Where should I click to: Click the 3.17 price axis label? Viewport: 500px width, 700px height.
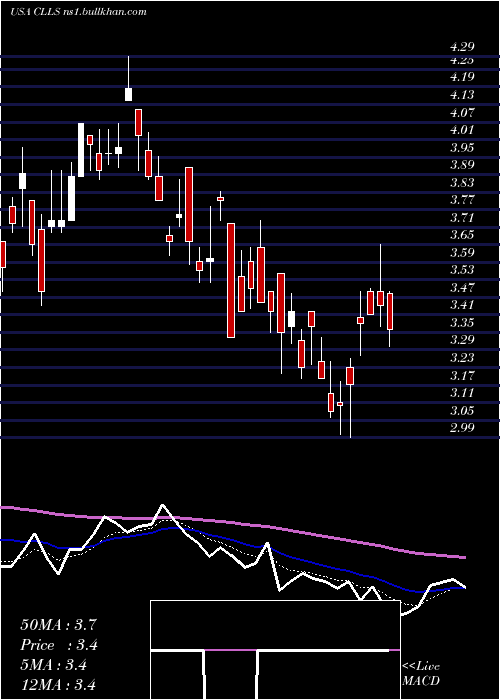pyautogui.click(x=462, y=375)
